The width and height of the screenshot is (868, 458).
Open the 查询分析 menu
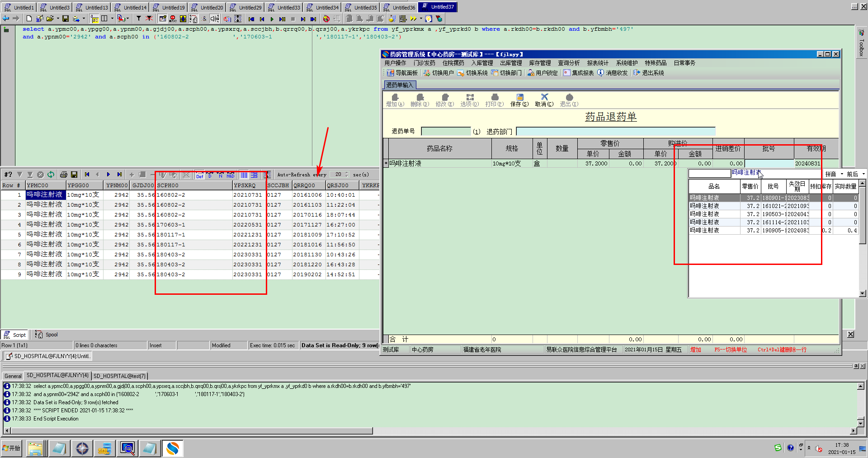[x=569, y=63]
